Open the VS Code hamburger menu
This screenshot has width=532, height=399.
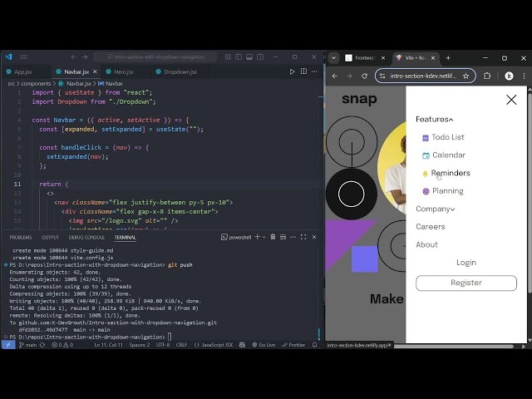pyautogui.click(x=23, y=57)
